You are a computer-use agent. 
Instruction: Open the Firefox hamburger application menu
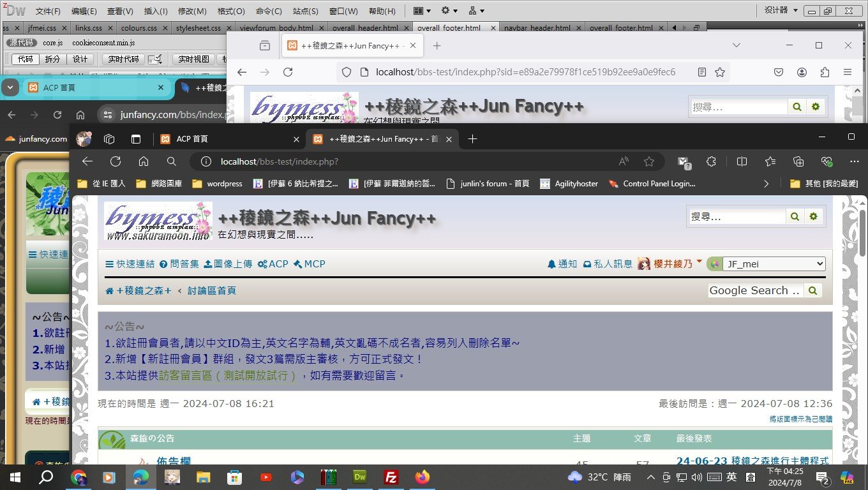click(847, 72)
